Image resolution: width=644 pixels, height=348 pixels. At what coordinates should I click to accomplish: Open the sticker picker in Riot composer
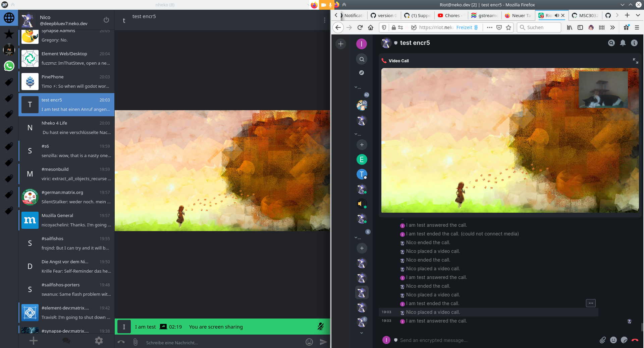(624, 340)
